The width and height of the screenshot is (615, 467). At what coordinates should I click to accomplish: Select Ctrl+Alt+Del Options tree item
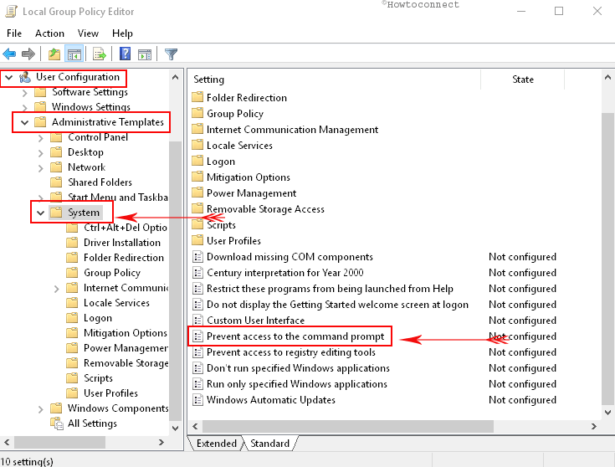point(125,227)
